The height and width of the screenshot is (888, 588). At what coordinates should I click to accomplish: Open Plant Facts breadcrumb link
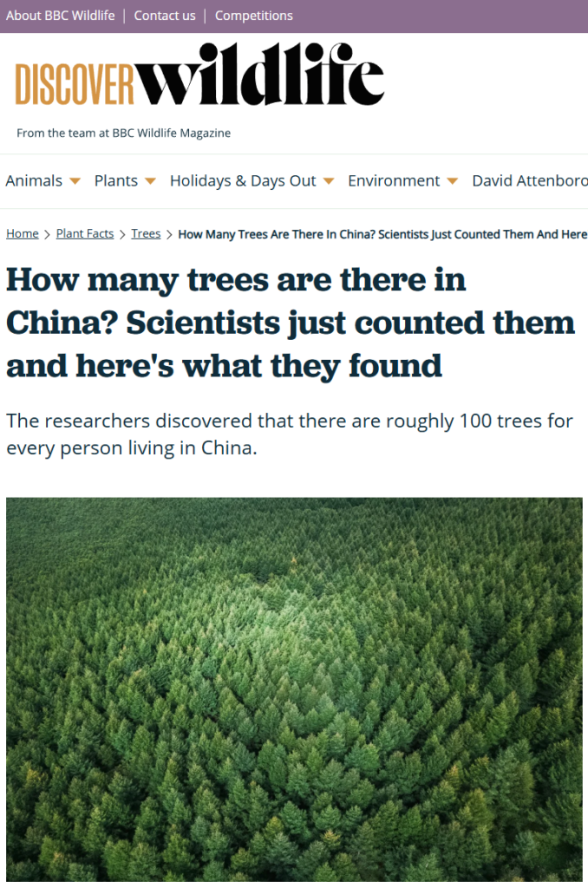tap(85, 234)
